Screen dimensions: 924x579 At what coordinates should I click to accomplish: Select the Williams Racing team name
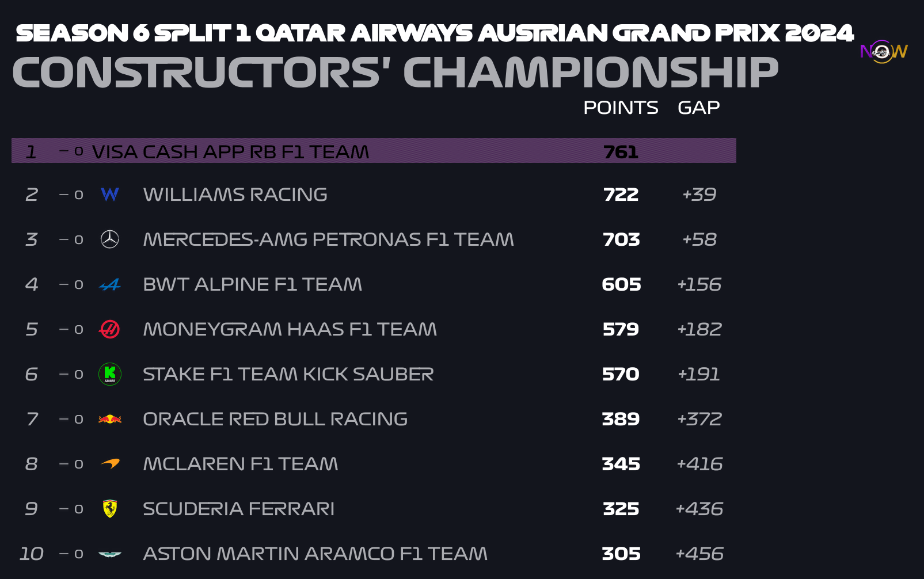(235, 195)
